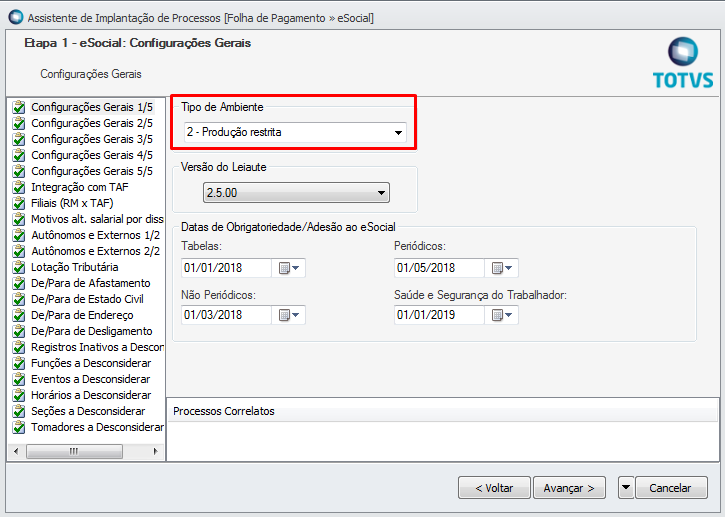
Task: Select Funções a Desconsiderar step
Action: point(91,363)
